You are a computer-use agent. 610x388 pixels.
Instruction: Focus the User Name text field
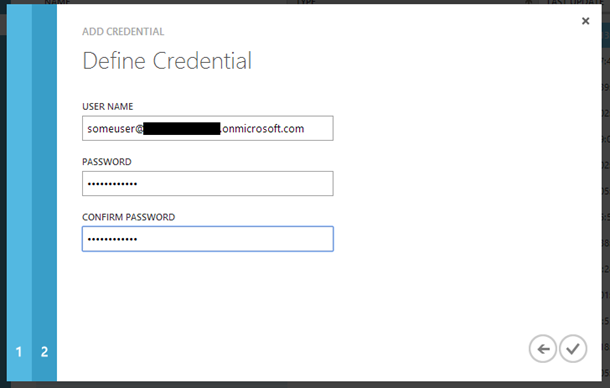coord(208,128)
